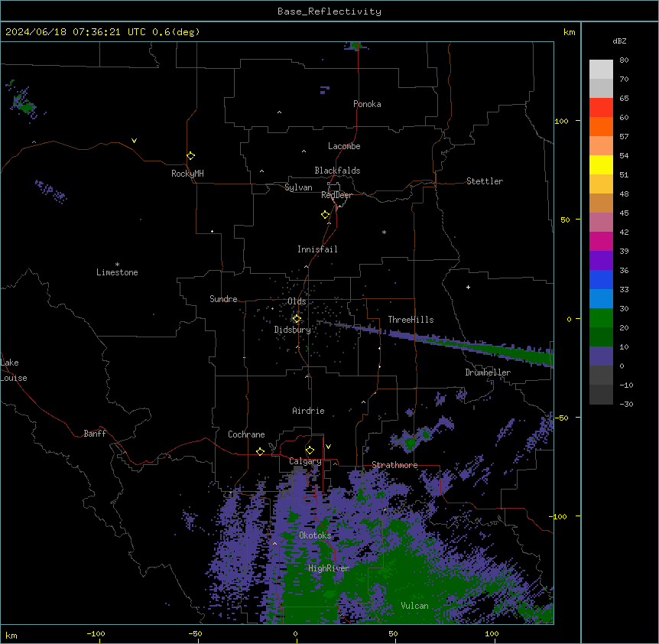Click the pink 45 dBZ legend swatch
Screen dimensions: 659x644
601,223
